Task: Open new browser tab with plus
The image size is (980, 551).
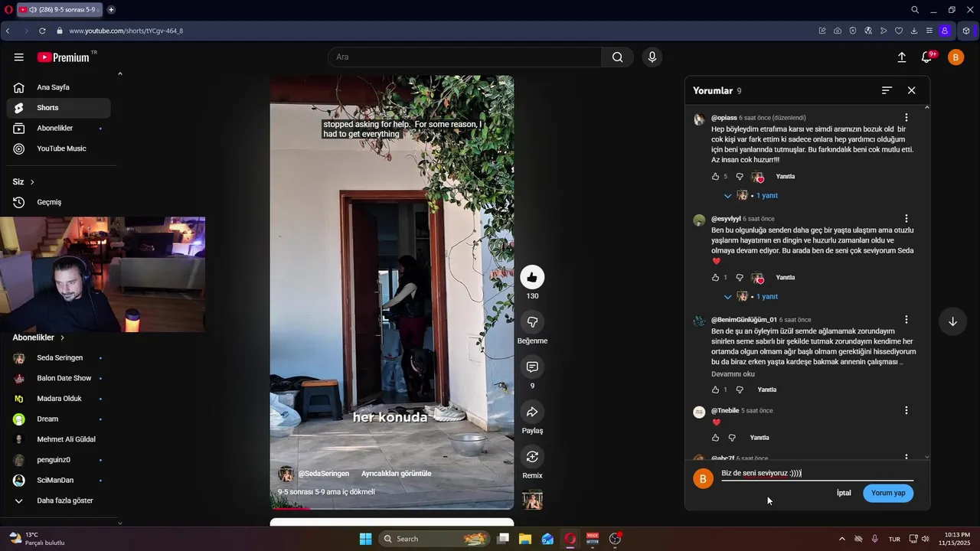Action: tap(111, 10)
